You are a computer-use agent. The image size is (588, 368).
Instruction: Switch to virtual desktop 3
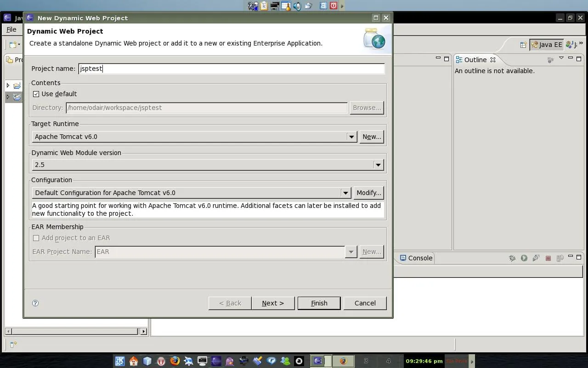[366, 361]
